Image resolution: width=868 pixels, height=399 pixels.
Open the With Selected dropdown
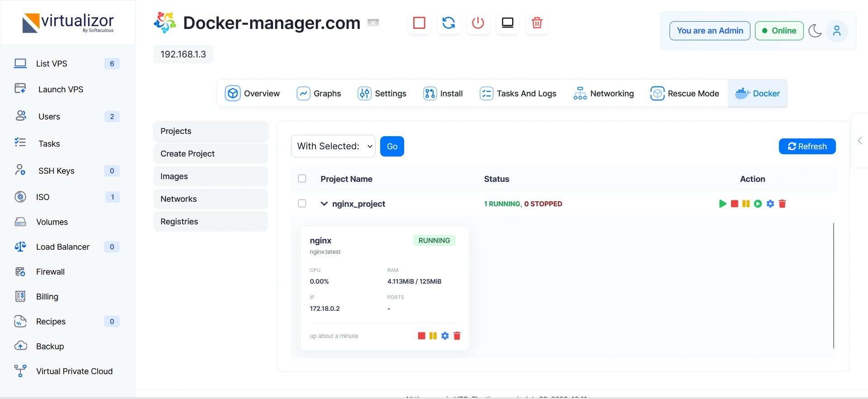click(333, 146)
